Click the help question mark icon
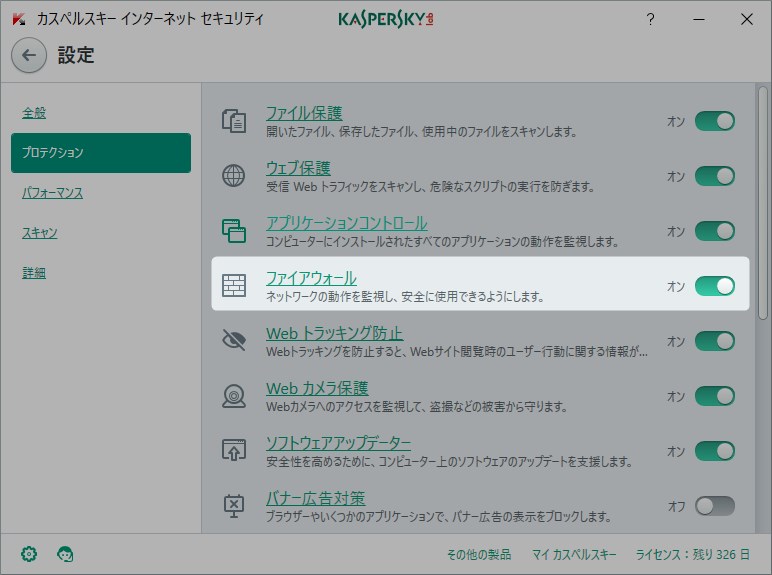 (650, 19)
